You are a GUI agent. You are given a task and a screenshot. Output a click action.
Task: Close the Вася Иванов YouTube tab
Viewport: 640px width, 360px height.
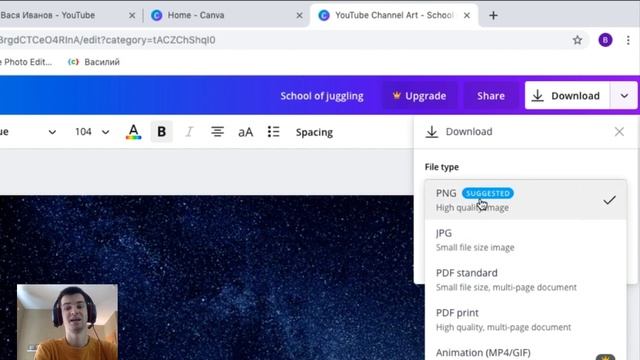(132, 16)
